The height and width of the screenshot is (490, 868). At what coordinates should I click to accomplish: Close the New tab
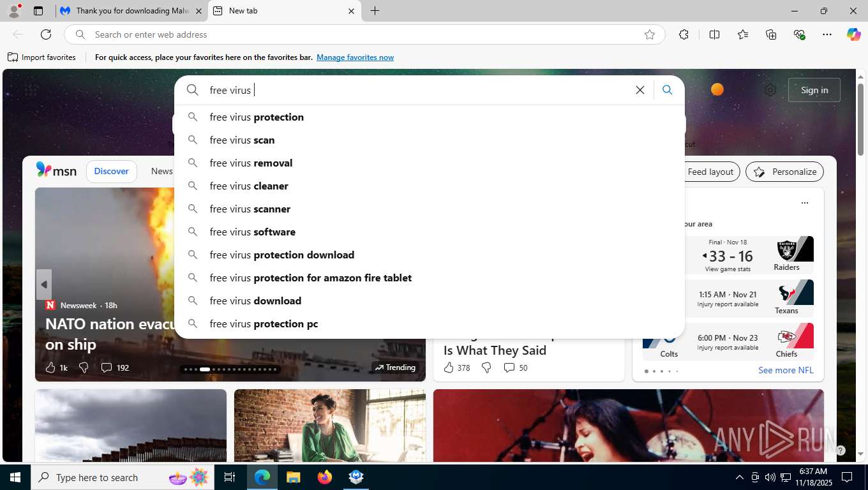(351, 11)
